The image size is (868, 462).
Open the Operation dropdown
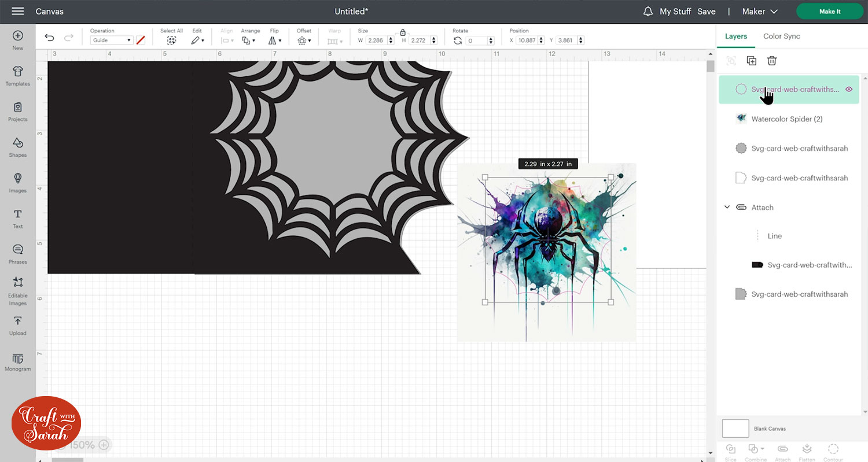click(x=112, y=40)
